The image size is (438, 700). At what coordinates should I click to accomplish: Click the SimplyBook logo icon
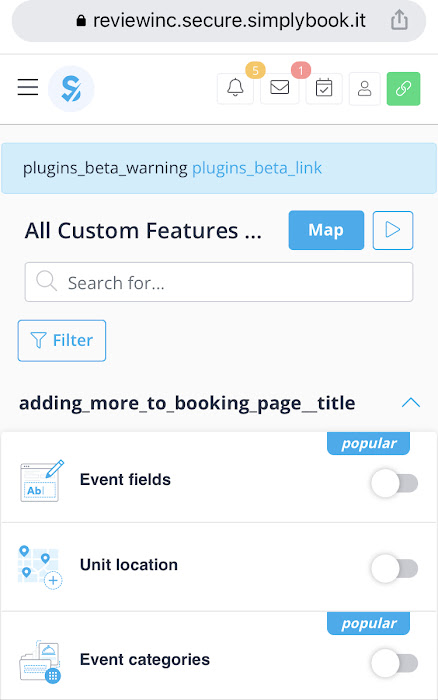[71, 88]
